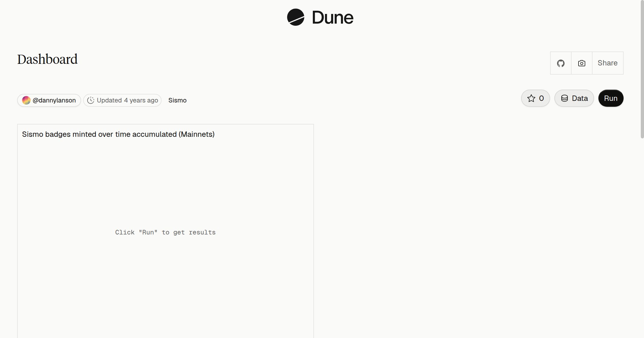Click the Sismo badges minted chart title
Screen dimensions: 644x338
pyautogui.click(x=118, y=134)
